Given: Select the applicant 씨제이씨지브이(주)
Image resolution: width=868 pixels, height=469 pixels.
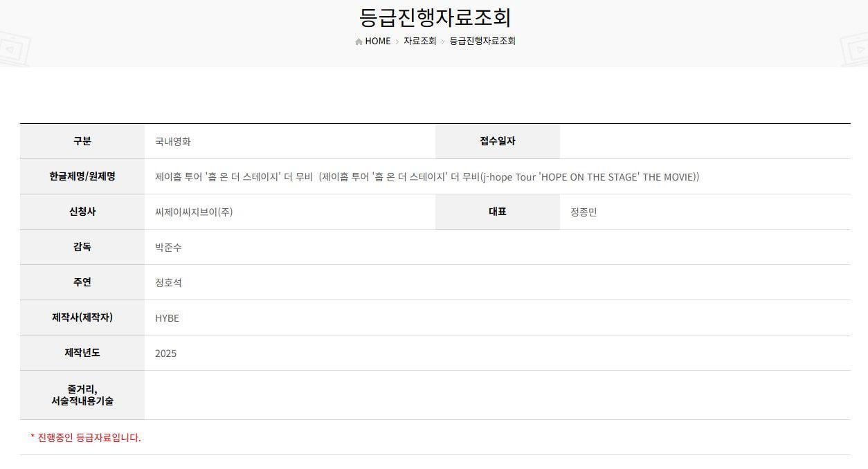Looking at the screenshot, I should coord(194,212).
